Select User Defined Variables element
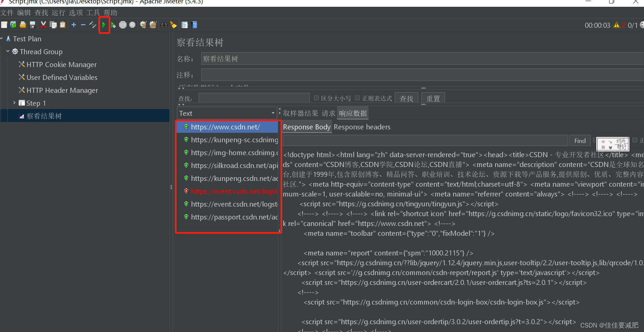Image resolution: width=644 pixels, height=332 pixels. 62,77
